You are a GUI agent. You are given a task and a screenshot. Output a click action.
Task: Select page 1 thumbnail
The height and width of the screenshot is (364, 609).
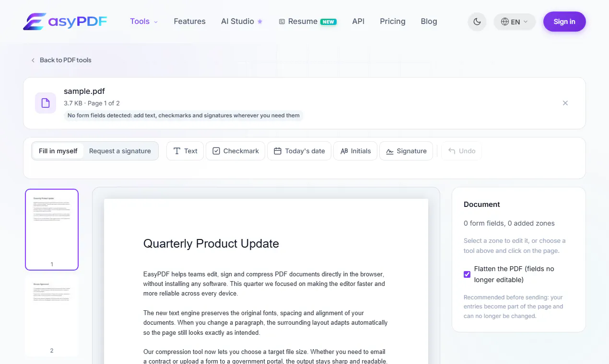52,229
